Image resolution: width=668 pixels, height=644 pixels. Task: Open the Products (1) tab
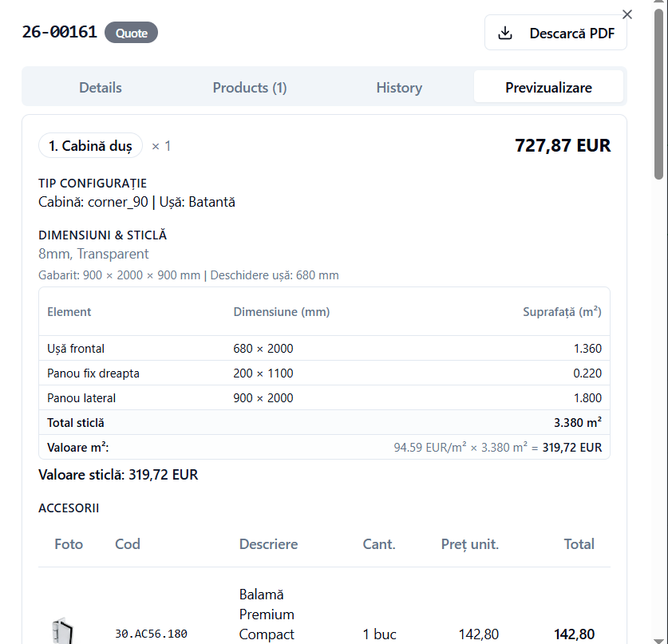[x=249, y=88]
